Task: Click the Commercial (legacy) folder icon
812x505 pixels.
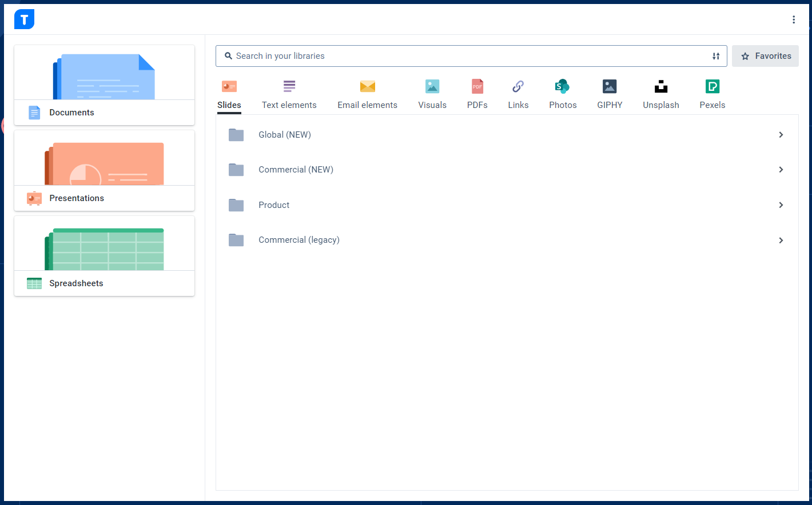Action: pyautogui.click(x=236, y=240)
